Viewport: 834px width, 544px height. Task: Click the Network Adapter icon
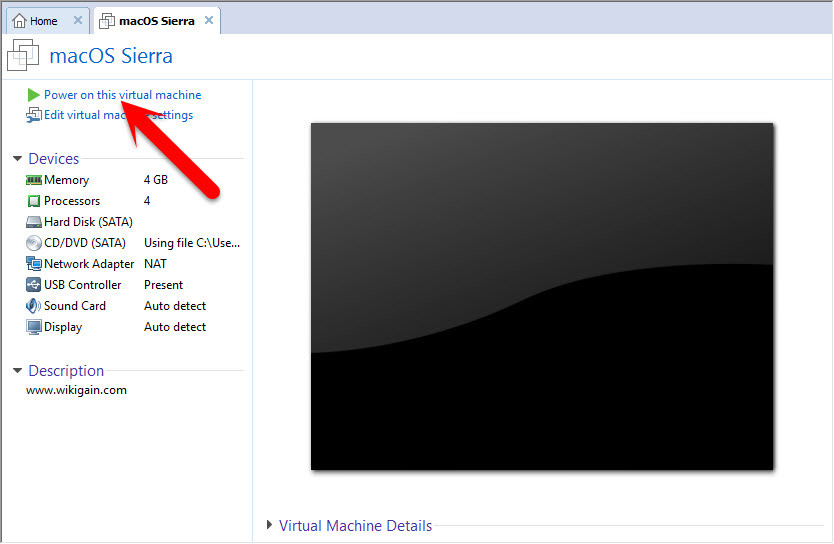pyautogui.click(x=34, y=264)
